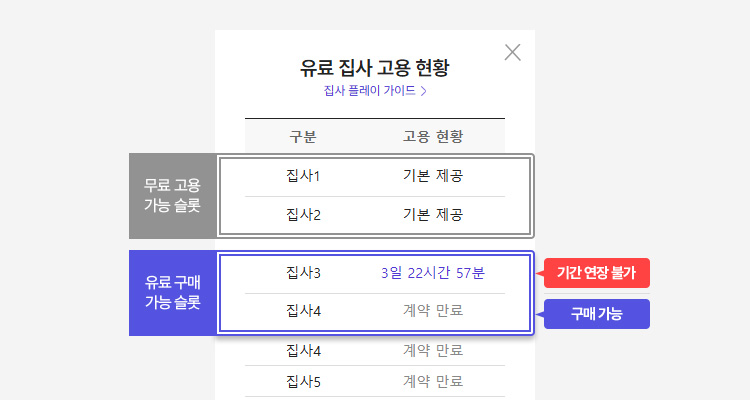The width and height of the screenshot is (750, 400).
Task: Click the 구매 가능 blue label
Action: coord(596,314)
